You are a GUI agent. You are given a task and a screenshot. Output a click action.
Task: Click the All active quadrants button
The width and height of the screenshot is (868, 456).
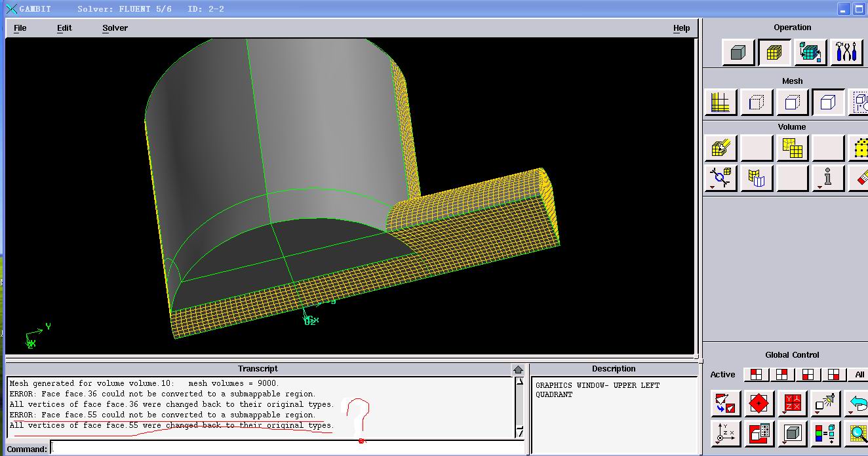click(859, 375)
